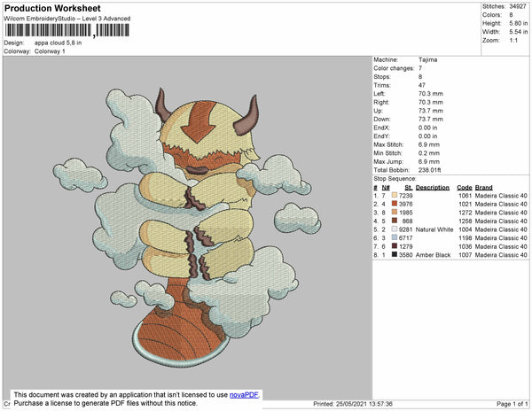Click the stitches count '34927'
Image resolution: width=532 pixels, height=411 pixels.
[518, 6]
